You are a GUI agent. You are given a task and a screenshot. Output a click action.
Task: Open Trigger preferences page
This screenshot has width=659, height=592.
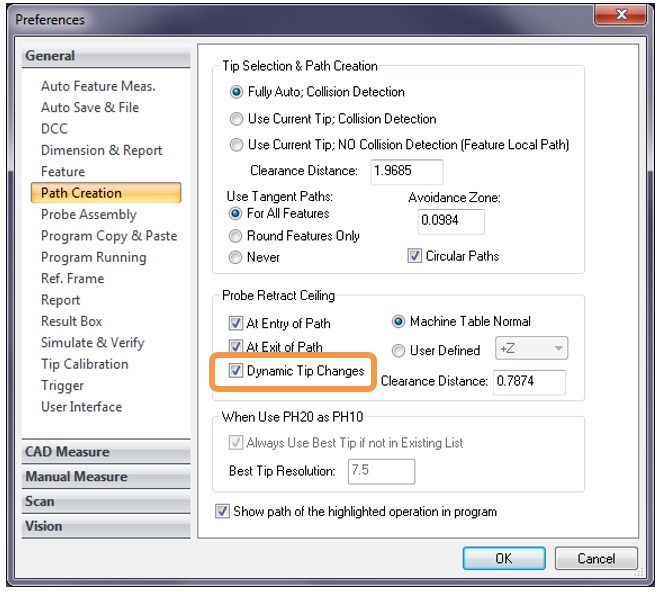tap(62, 386)
